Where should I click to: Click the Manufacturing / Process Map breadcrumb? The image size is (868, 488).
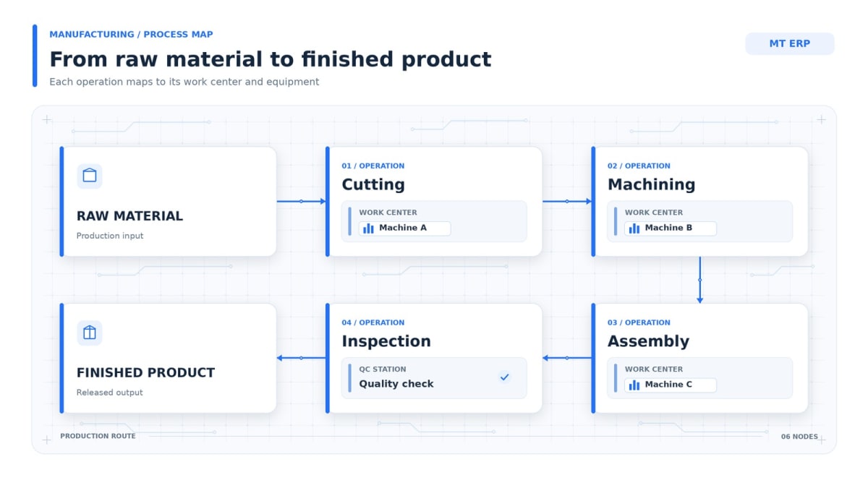(x=131, y=34)
